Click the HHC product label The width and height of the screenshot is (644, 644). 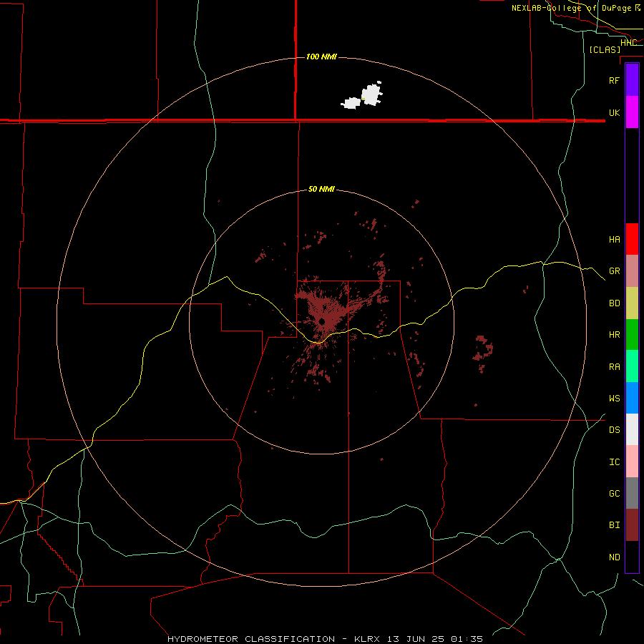[x=628, y=42]
